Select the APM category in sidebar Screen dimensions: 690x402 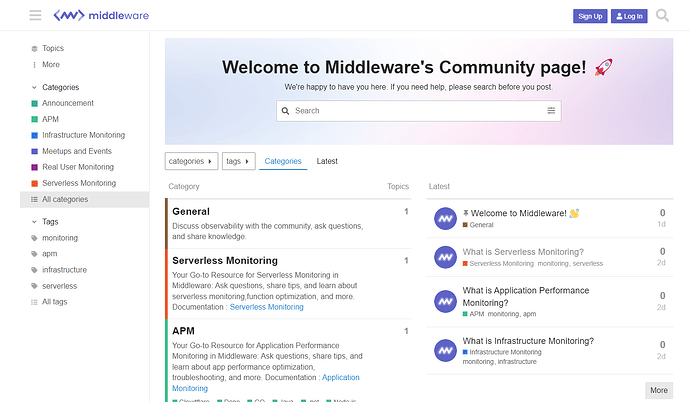coord(50,119)
